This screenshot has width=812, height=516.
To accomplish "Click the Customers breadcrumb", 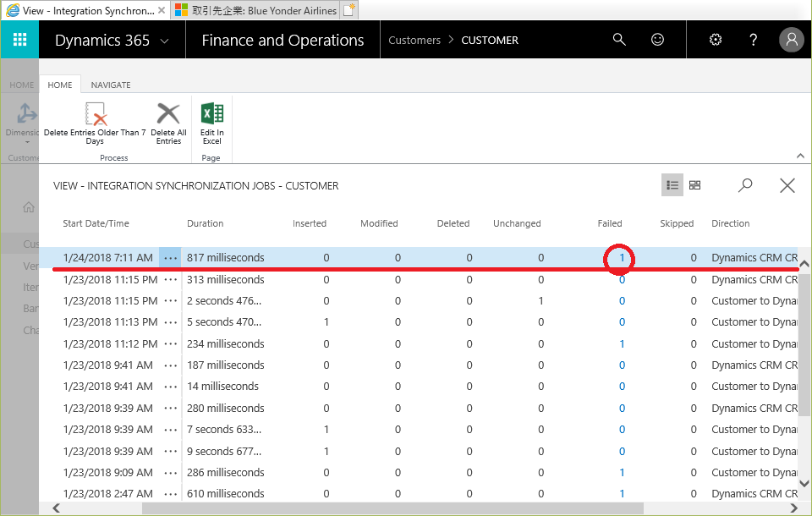I will pyautogui.click(x=414, y=40).
